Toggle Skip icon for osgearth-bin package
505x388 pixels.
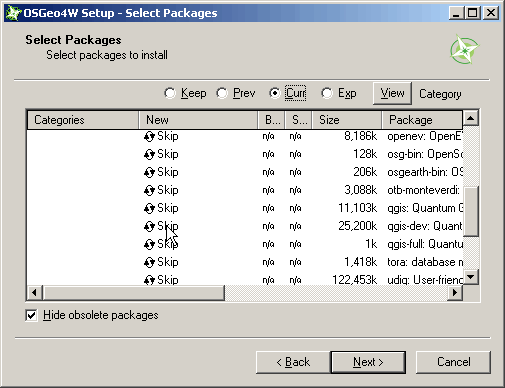pos(149,172)
